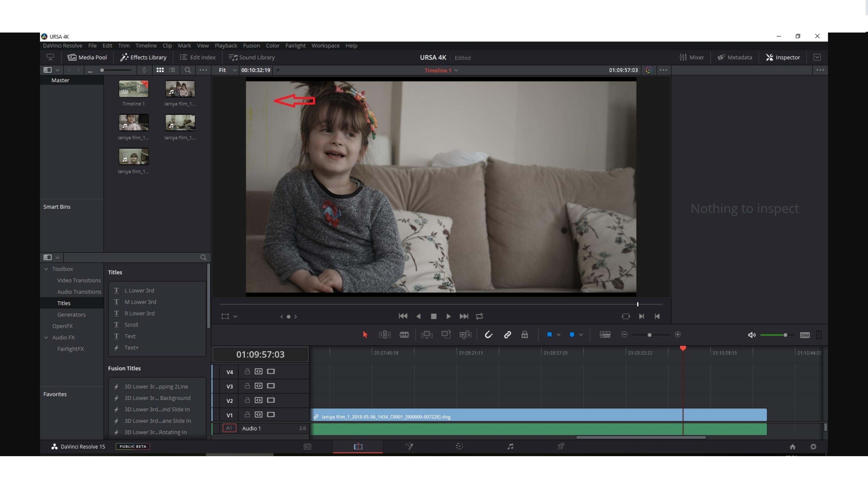The height and width of the screenshot is (488, 868).
Task: Stop playback in viewer
Action: click(434, 316)
